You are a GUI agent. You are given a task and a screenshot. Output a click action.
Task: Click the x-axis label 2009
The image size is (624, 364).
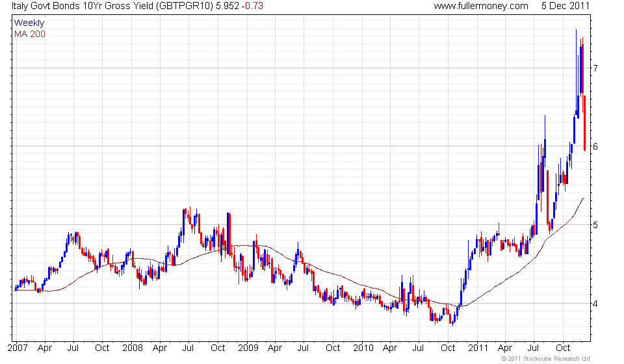pos(248,348)
